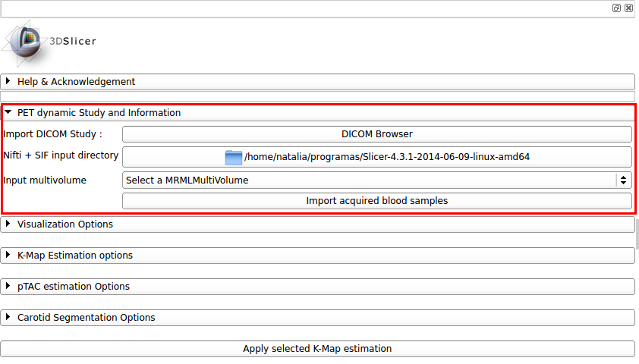Close the module panel with X icon

(628, 8)
